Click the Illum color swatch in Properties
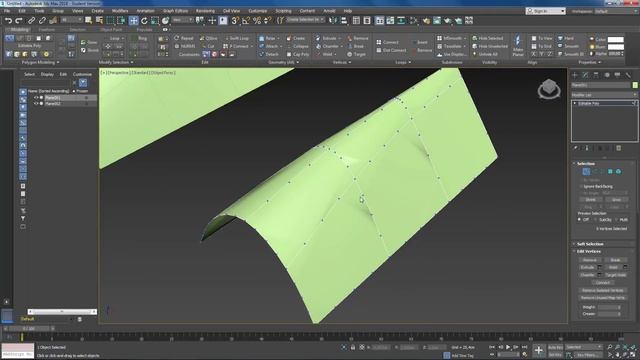 point(616,47)
